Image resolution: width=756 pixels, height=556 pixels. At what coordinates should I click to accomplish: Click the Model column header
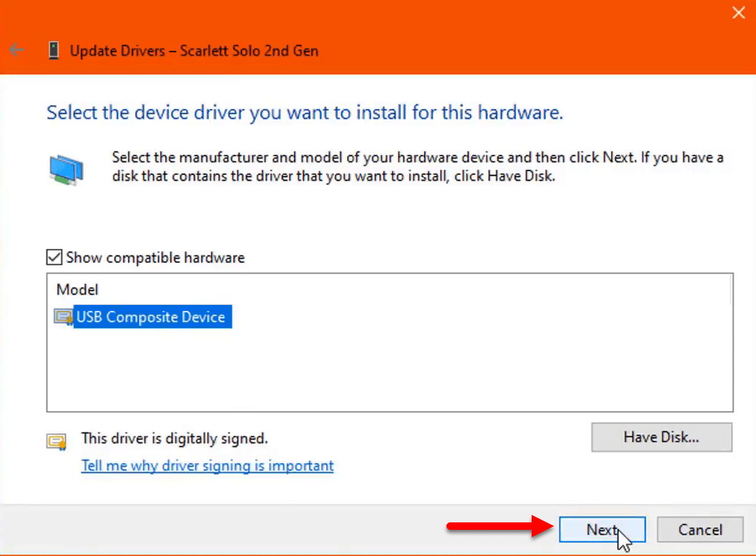pos(77,289)
